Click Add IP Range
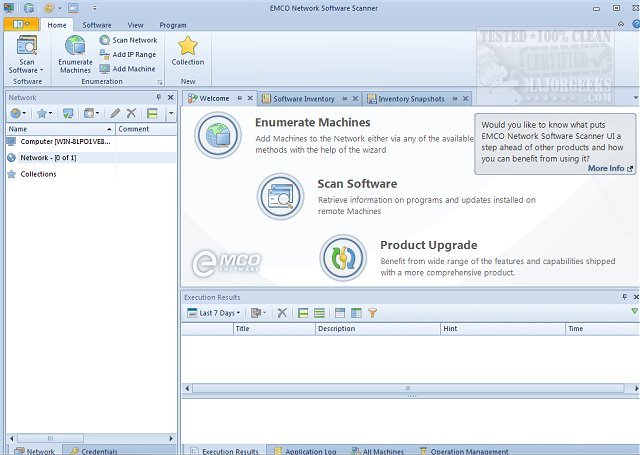Image resolution: width=640 pixels, height=455 pixels. point(128,54)
